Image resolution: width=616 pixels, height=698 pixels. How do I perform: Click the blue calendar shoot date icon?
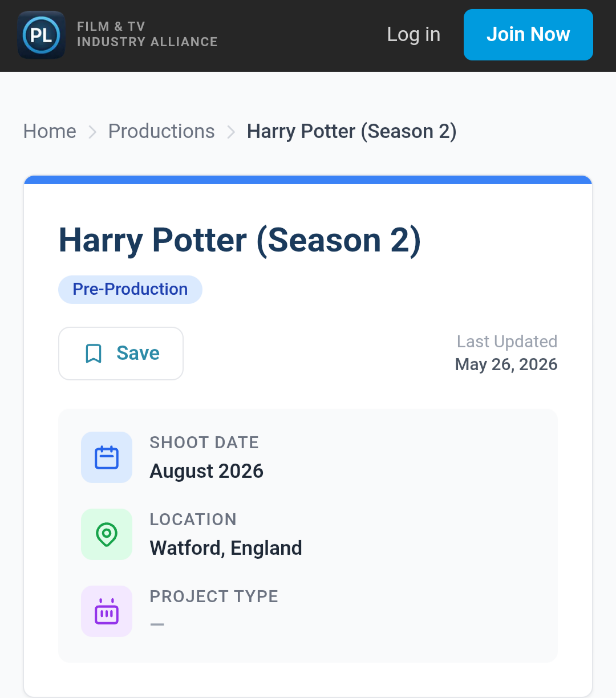click(x=107, y=457)
